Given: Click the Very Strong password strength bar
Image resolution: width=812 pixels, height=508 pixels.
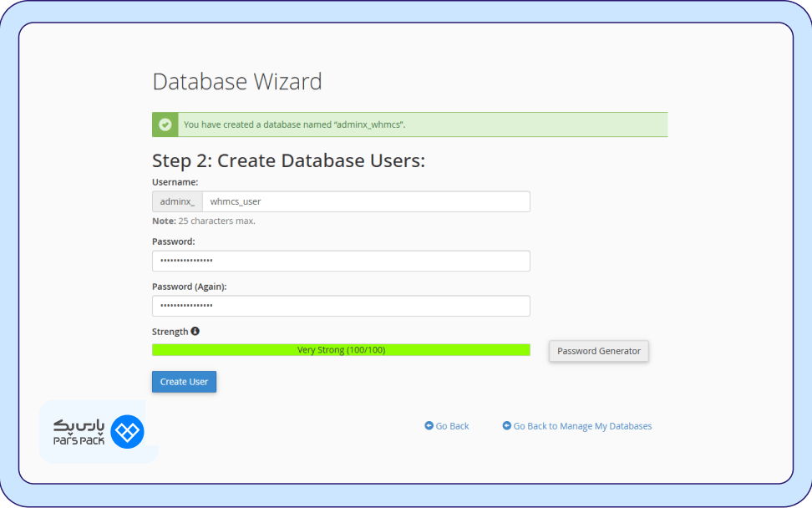Looking at the screenshot, I should point(340,349).
